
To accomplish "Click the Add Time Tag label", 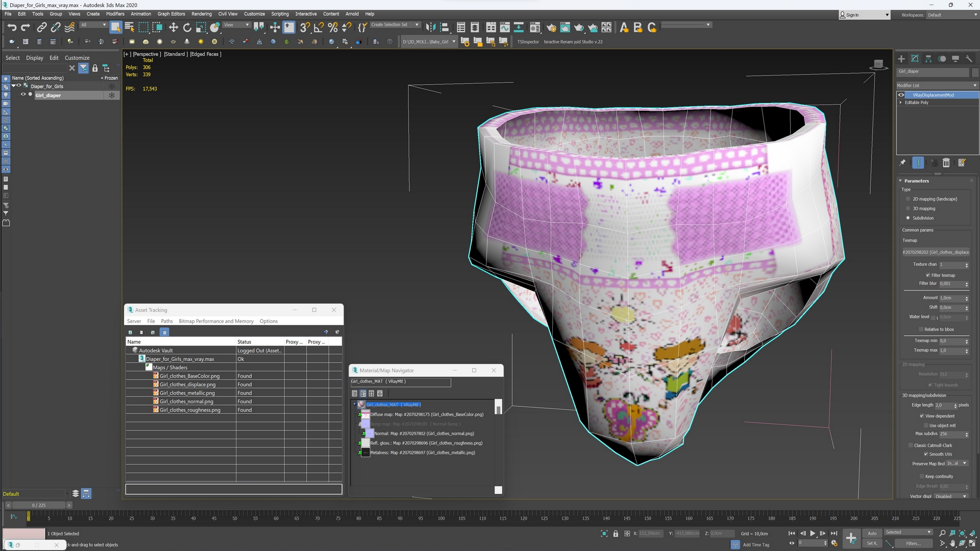I will pyautogui.click(x=756, y=545).
